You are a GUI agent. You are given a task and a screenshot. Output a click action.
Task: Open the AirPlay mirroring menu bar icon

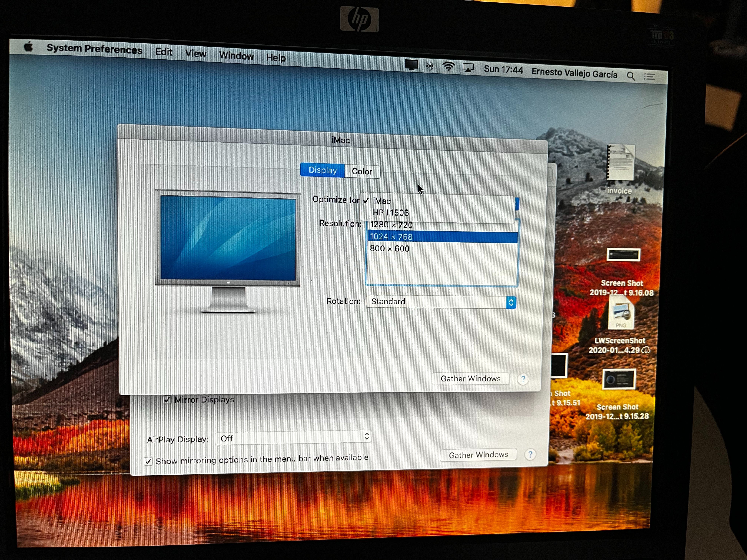click(x=468, y=68)
